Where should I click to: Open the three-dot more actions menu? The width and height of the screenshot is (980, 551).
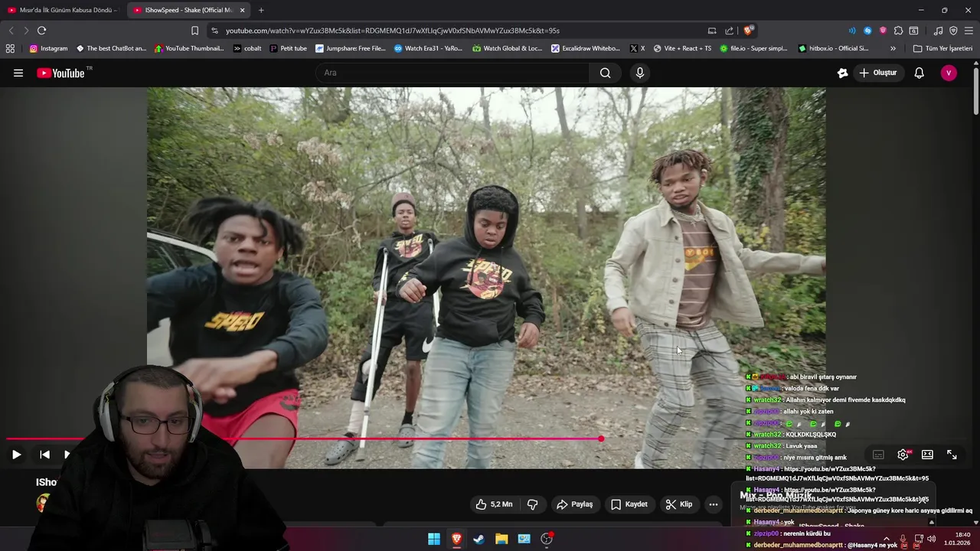714,504
